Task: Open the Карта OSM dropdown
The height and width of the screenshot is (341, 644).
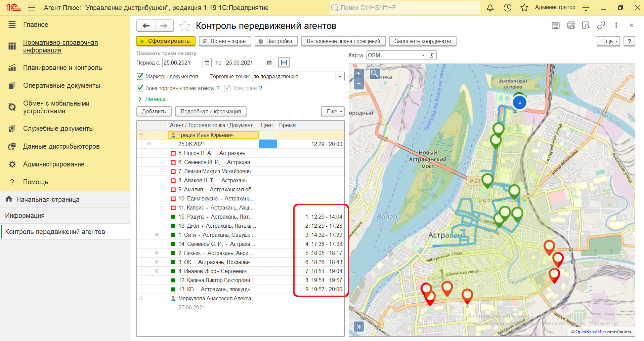Action: (423, 55)
